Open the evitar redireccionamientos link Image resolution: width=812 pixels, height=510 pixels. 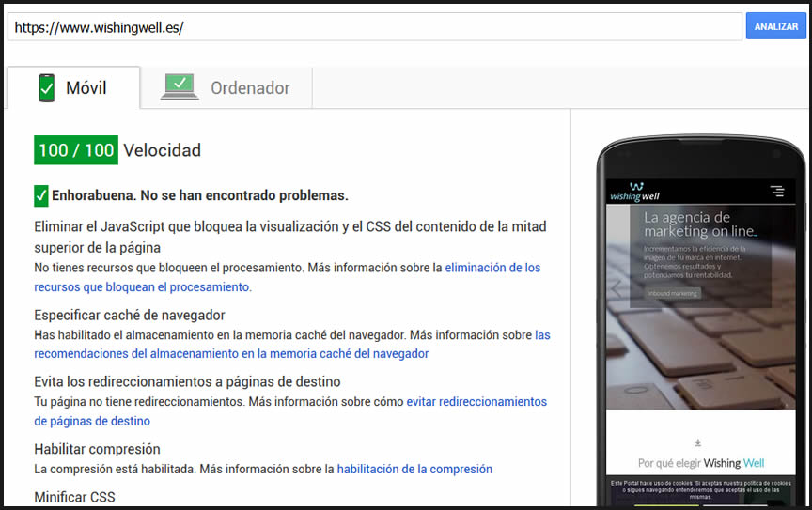tap(290, 411)
